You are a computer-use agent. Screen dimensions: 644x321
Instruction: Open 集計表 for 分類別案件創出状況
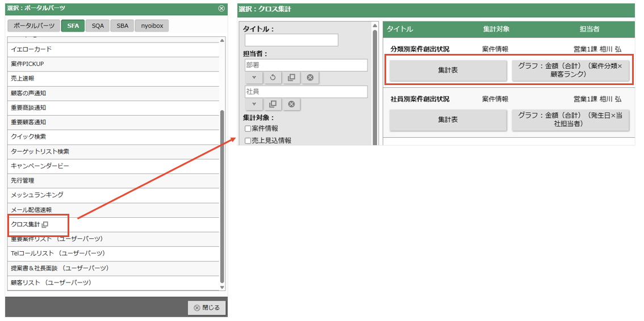pos(448,70)
